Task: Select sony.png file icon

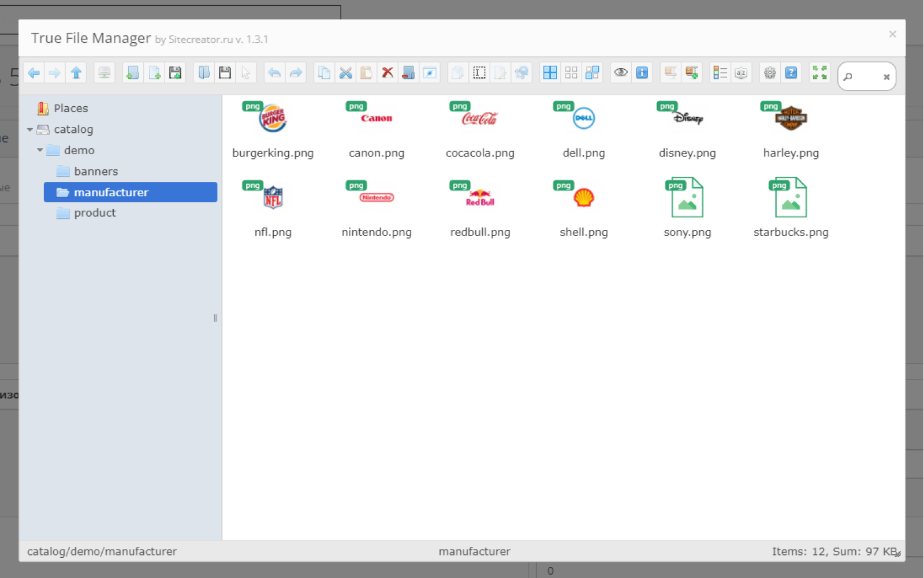Action: pyautogui.click(x=687, y=198)
